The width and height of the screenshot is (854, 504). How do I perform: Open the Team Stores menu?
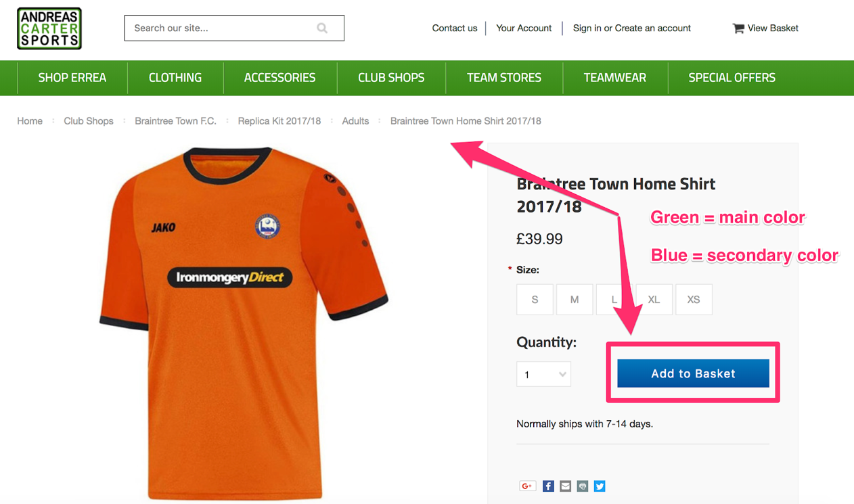(x=504, y=78)
